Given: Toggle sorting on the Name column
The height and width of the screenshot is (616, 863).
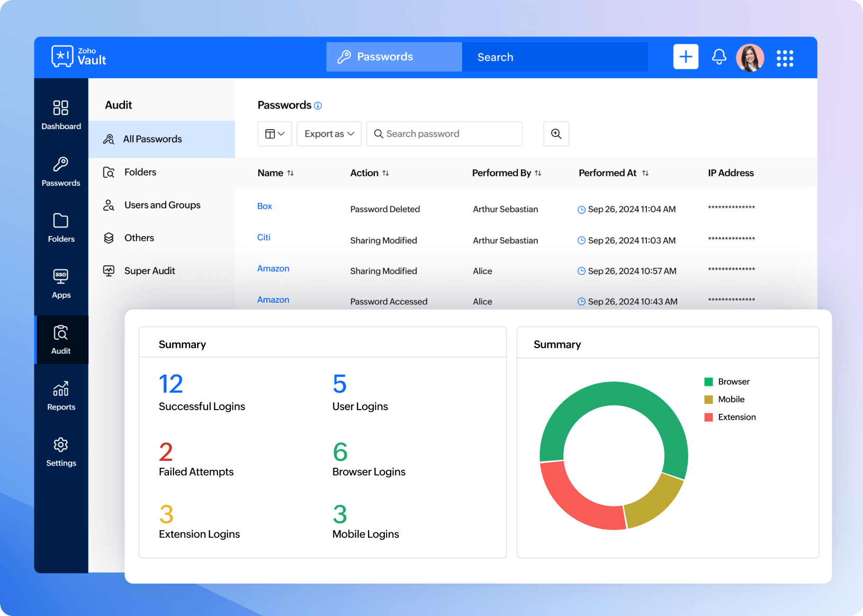Looking at the screenshot, I should pos(291,173).
